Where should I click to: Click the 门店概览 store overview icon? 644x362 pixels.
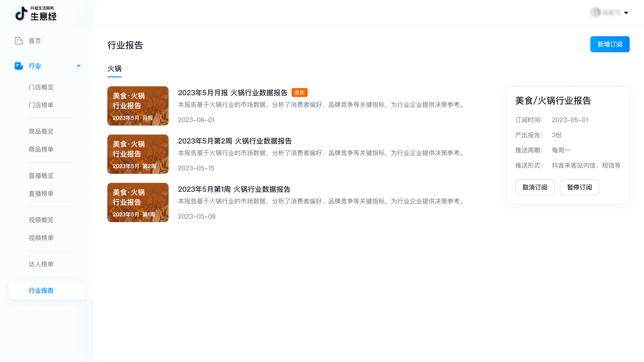point(41,87)
